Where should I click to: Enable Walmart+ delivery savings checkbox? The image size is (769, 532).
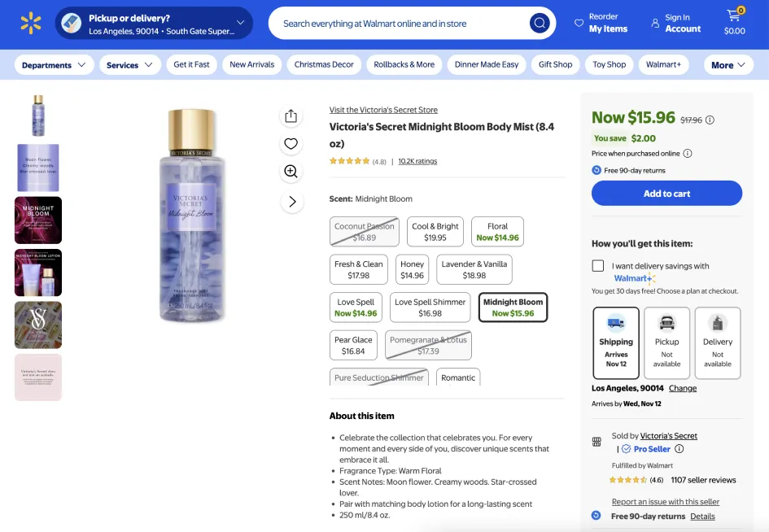pyautogui.click(x=598, y=266)
